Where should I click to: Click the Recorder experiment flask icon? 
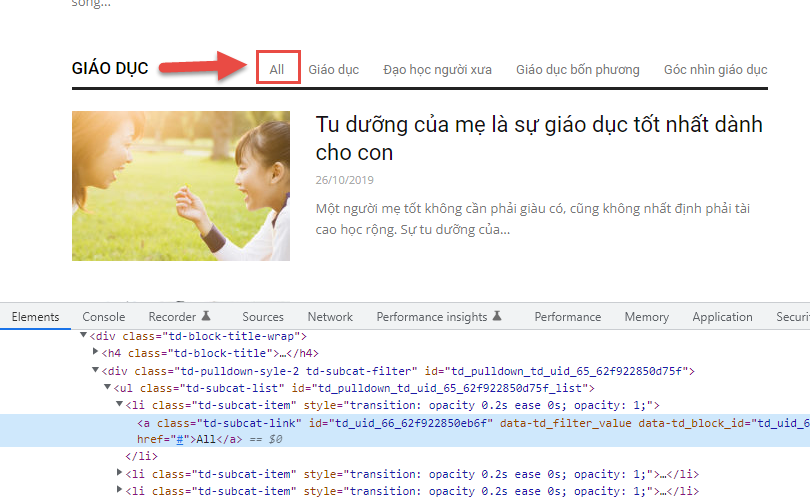206,316
